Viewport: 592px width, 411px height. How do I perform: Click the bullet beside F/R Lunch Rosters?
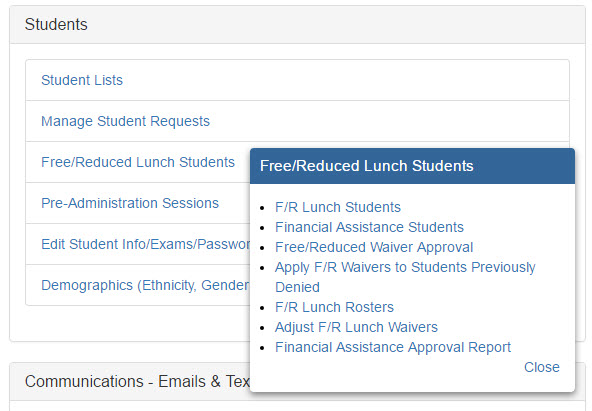click(x=262, y=308)
